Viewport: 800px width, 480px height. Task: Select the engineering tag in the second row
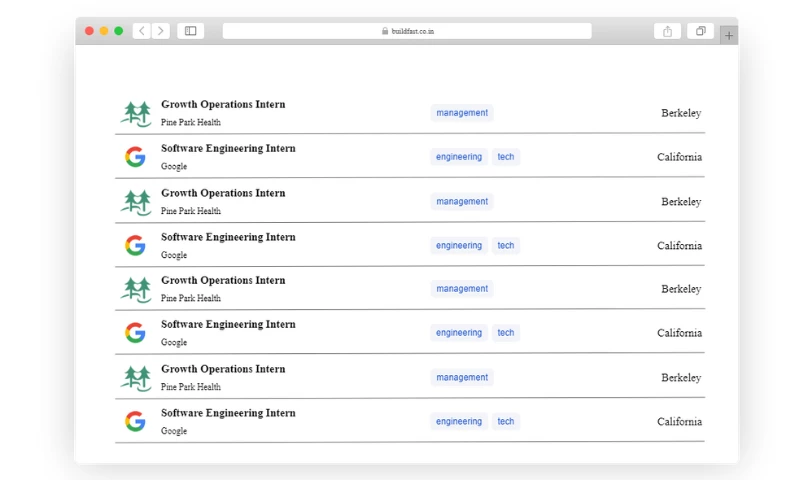459,157
